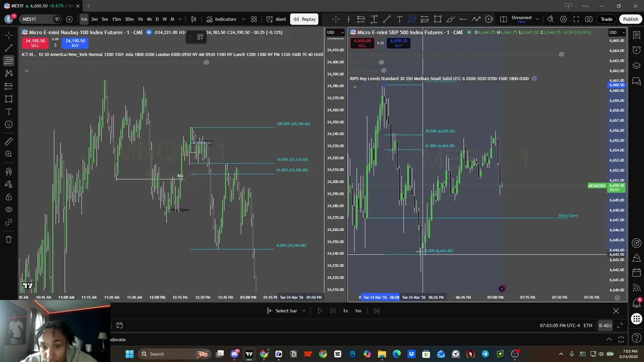Viewport: 644px width, 362px height.
Task: Enter fullscreen mode
Action: coord(576,19)
